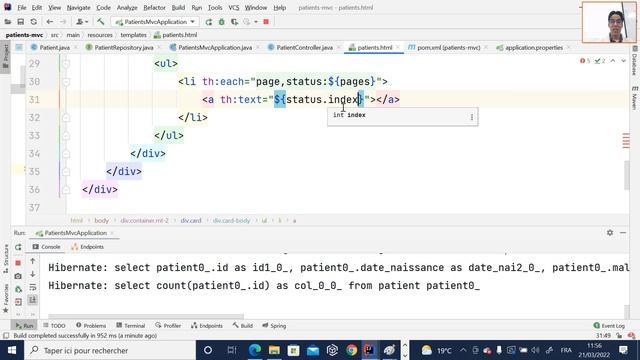The height and width of the screenshot is (360, 640).
Task: Collapse li fold marker at line 30
Action: 66,82
